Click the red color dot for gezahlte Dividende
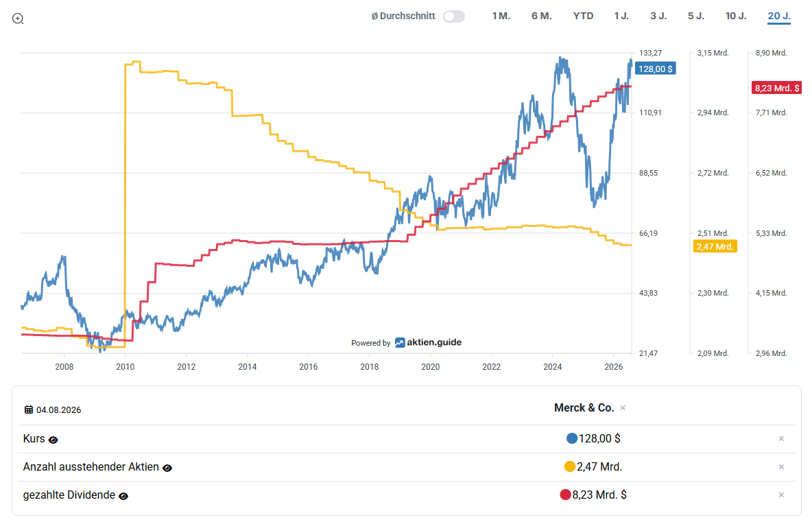812x522 pixels. (565, 495)
